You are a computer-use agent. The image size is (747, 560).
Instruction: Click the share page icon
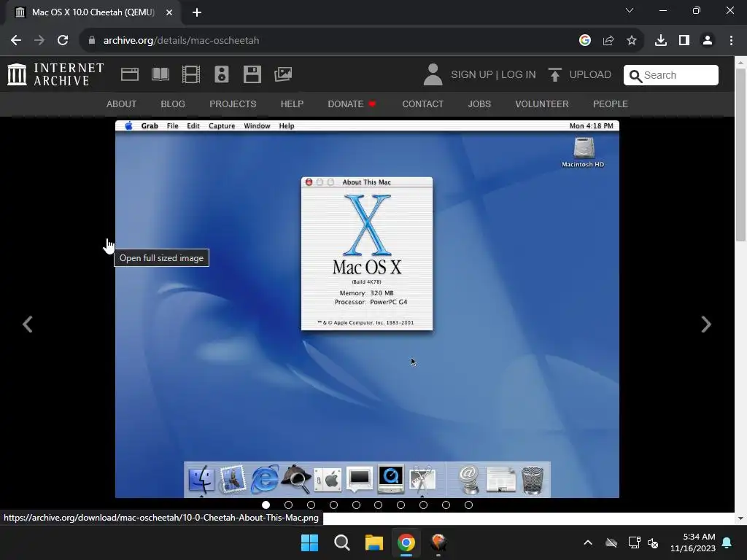click(608, 41)
